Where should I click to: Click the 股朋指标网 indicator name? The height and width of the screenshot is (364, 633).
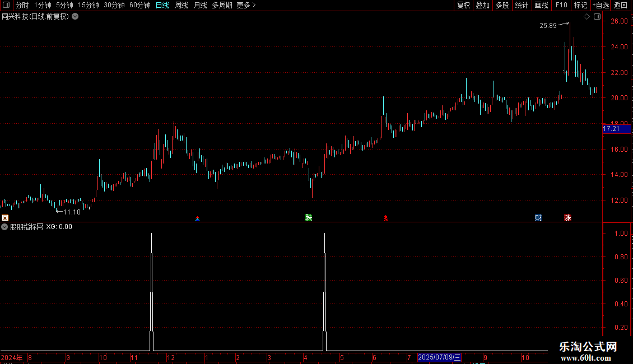tap(27, 227)
